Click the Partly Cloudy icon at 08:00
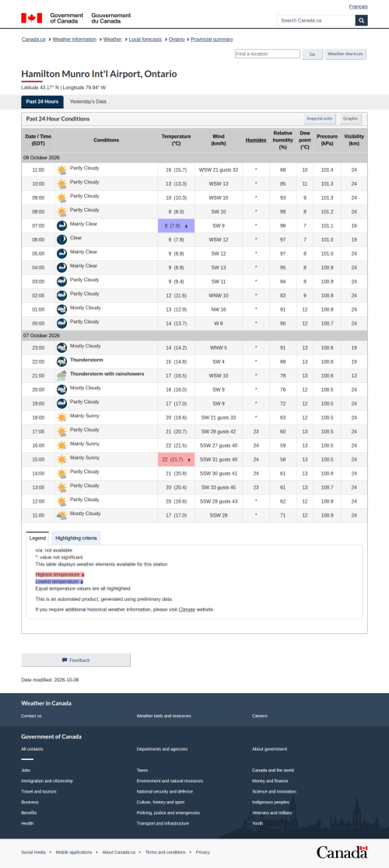The height and width of the screenshot is (868, 389). pos(61,211)
